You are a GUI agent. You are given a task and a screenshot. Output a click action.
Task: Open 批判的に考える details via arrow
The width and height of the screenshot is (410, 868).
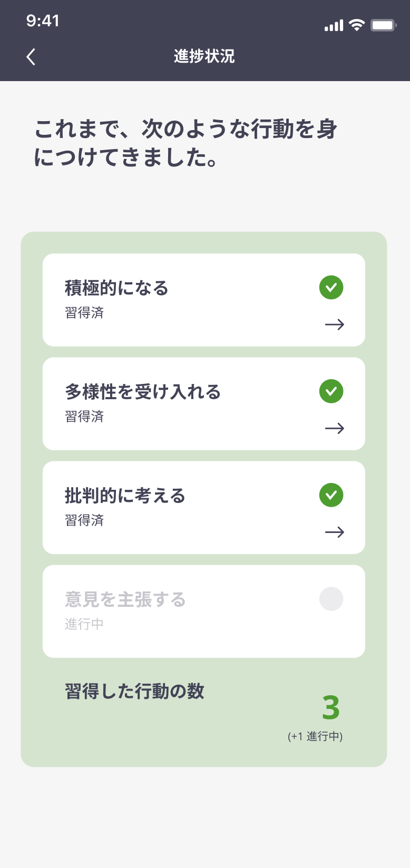pyautogui.click(x=334, y=532)
